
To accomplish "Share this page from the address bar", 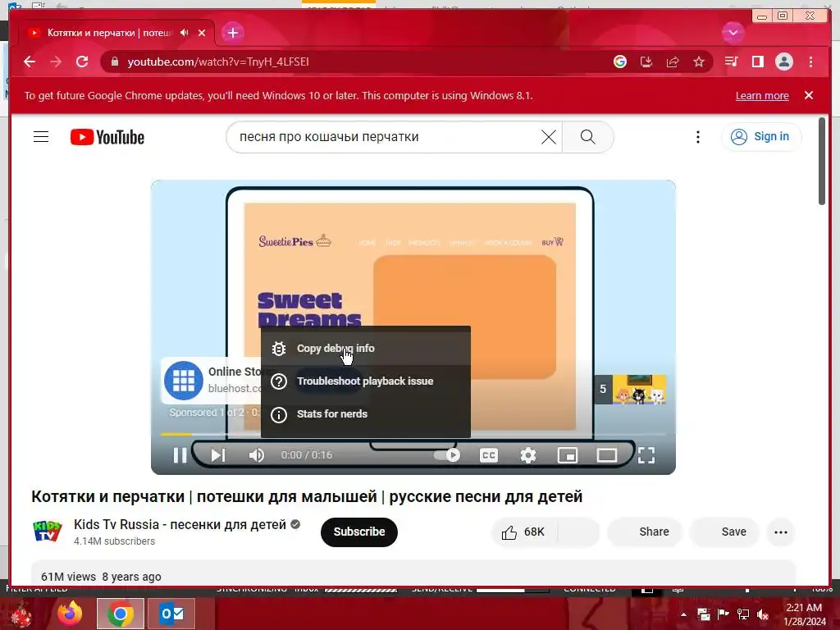I will (673, 62).
